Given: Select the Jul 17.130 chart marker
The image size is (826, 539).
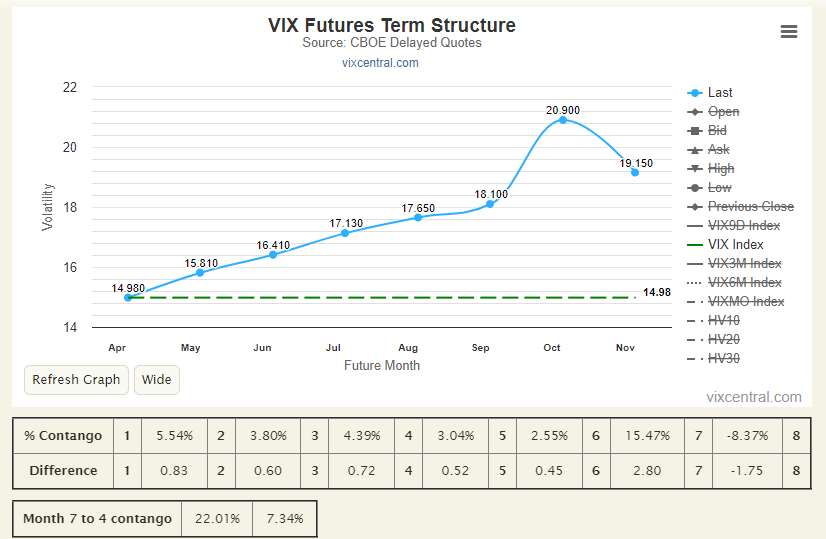Looking at the screenshot, I should point(345,233).
